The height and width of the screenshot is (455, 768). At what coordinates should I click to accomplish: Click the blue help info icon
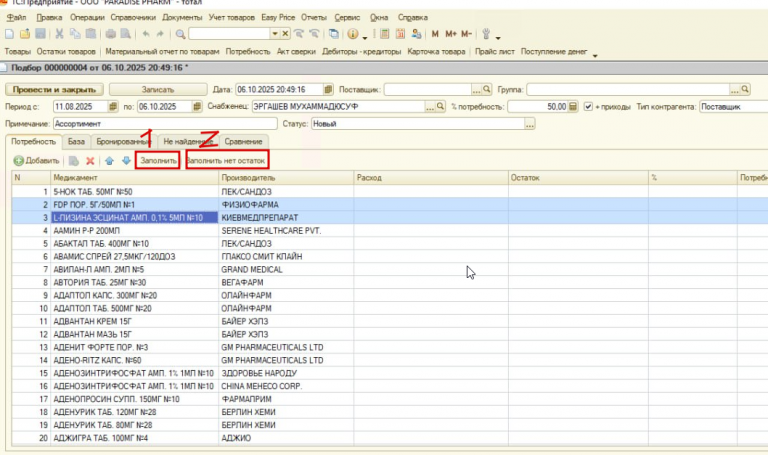352,34
